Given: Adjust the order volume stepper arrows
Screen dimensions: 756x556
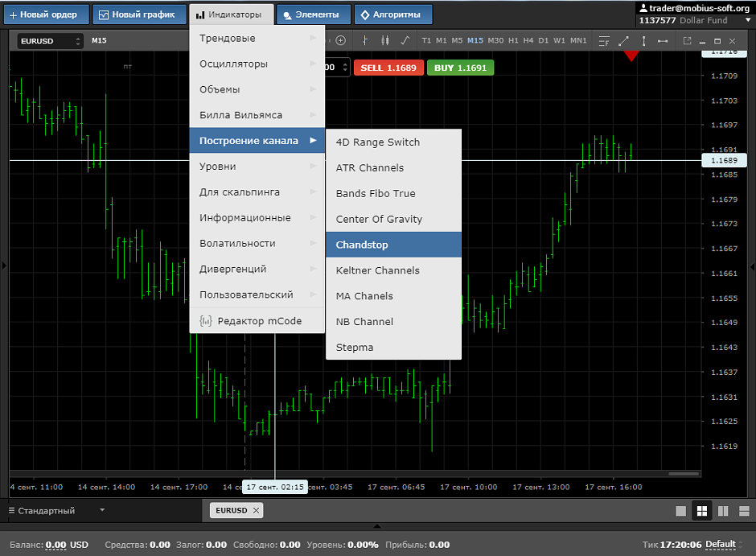Looking at the screenshot, I should pyautogui.click(x=345, y=68).
